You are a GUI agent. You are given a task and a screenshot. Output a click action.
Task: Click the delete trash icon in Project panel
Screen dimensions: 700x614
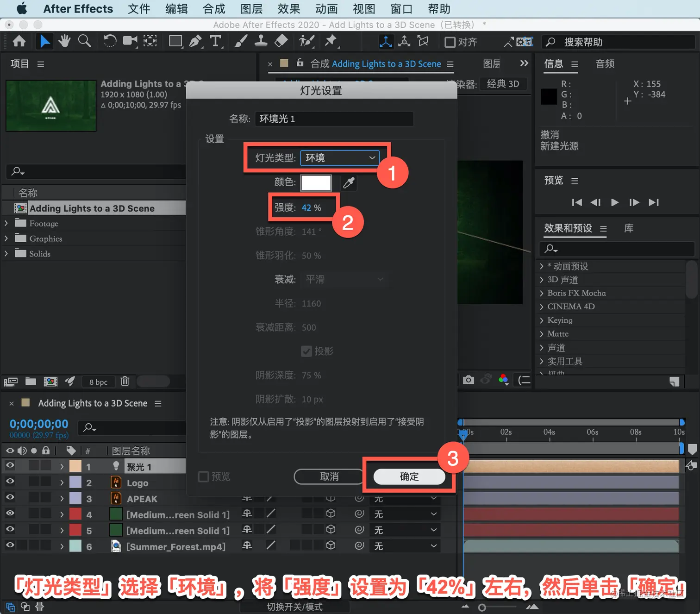coord(125,381)
